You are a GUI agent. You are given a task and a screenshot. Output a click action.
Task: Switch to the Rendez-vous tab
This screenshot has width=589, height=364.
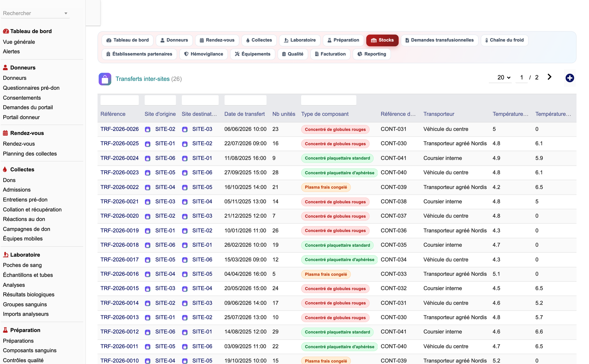[217, 40]
